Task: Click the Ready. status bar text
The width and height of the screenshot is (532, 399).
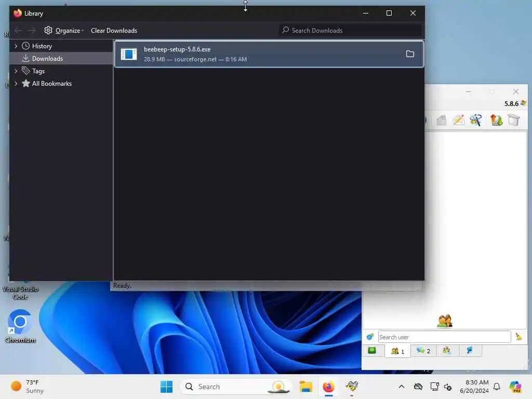Action: coord(122,286)
